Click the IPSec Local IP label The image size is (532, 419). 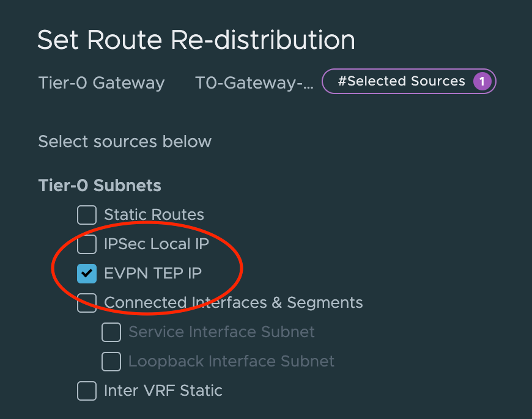[157, 244]
